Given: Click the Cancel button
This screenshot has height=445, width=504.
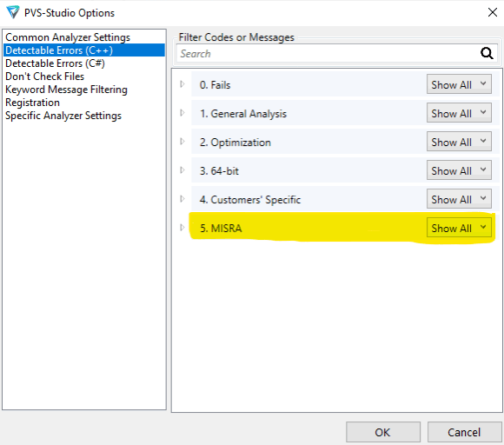Looking at the screenshot, I should tap(464, 432).
